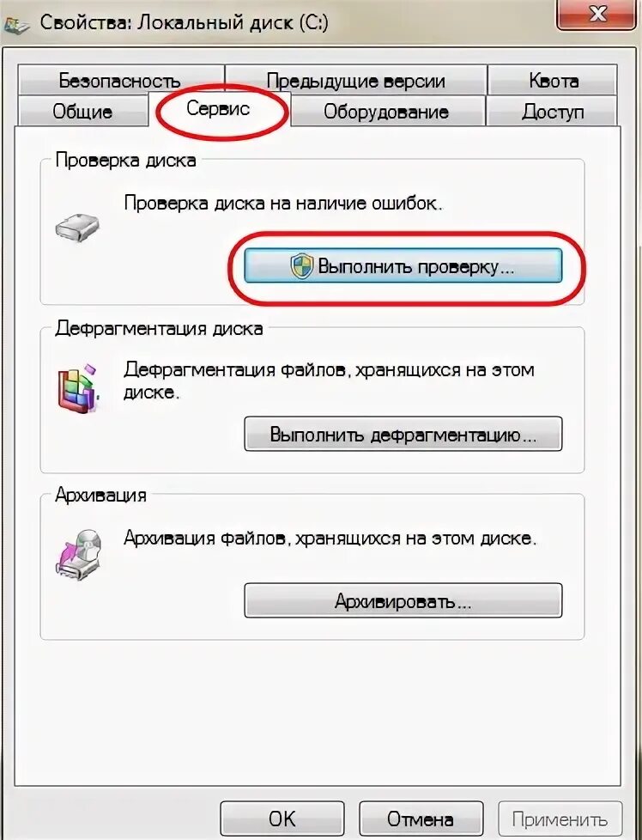Switch to the Безопасность tab
Image resolution: width=642 pixels, height=840 pixels.
(120, 81)
